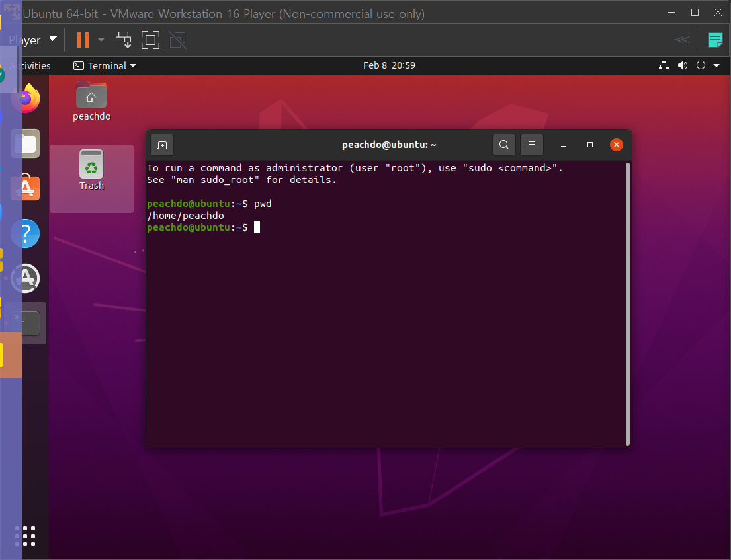Open the clock showing Feb 8 20:59
This screenshot has width=731, height=560.
click(x=389, y=65)
